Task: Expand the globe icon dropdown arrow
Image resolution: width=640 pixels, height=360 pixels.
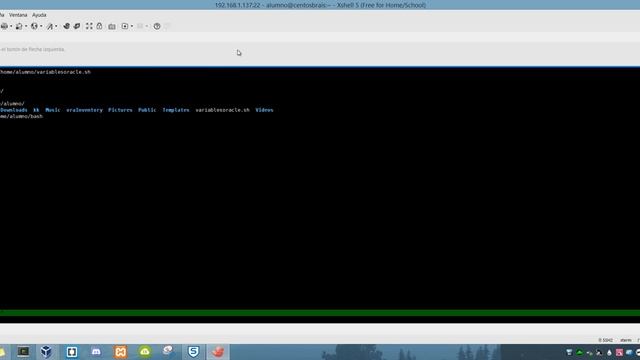Action: click(41, 26)
